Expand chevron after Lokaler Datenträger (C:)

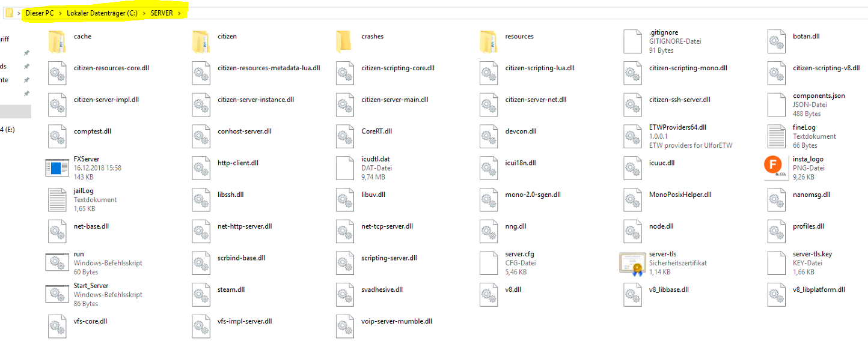(144, 13)
